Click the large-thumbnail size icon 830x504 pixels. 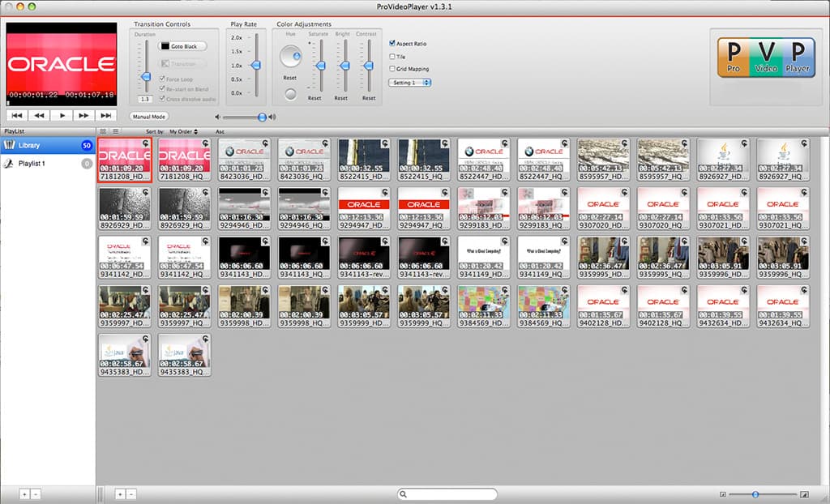pyautogui.click(x=805, y=494)
